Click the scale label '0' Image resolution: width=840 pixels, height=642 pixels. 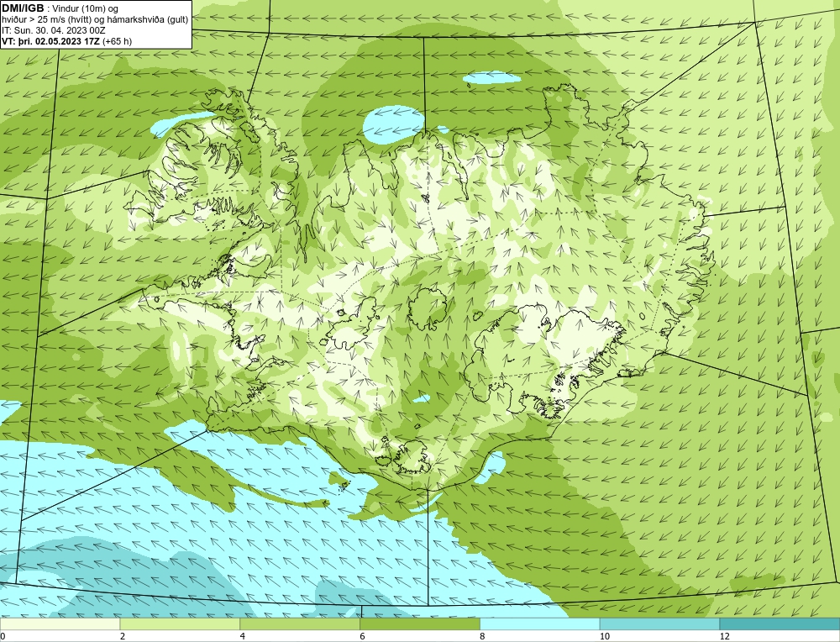click(3, 636)
